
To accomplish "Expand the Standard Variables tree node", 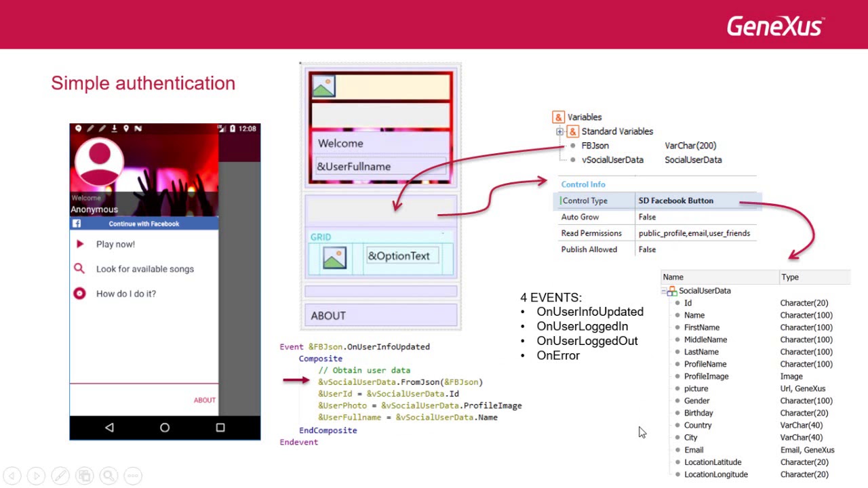I will point(559,131).
